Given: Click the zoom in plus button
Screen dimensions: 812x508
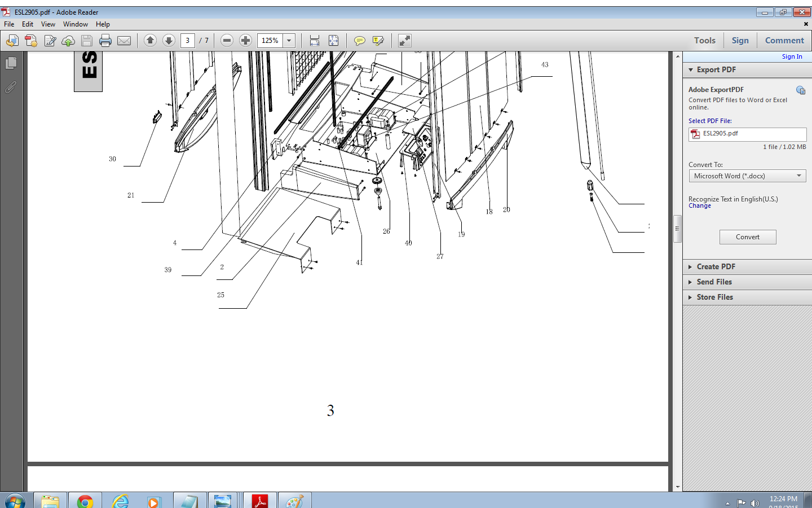Looking at the screenshot, I should point(245,40).
